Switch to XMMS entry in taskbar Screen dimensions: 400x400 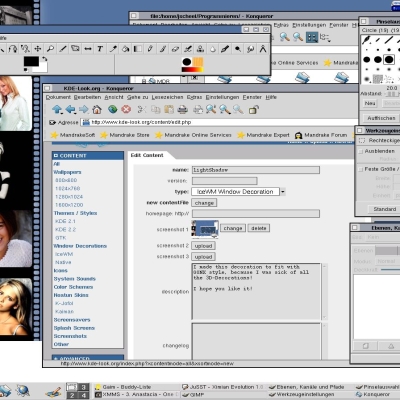138,394
